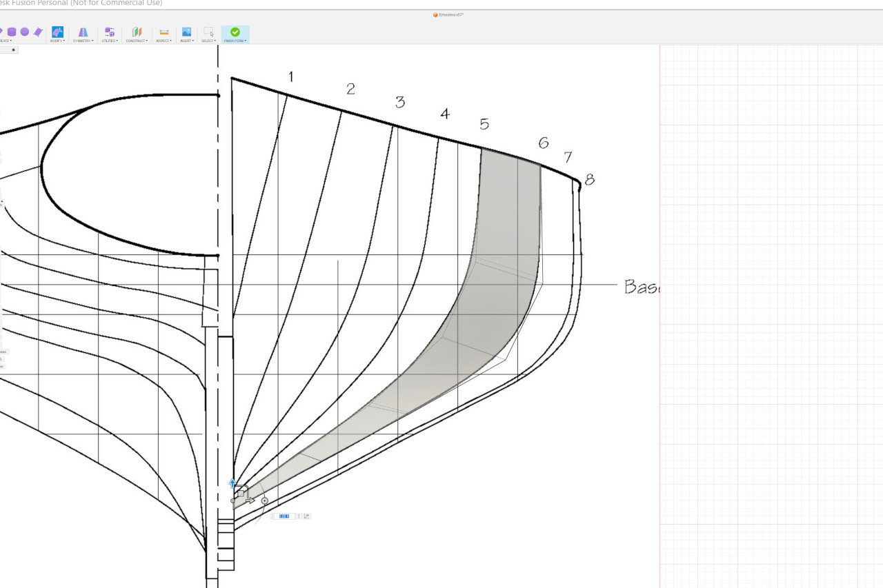
Task: Click the rotation handle circle on arc
Action: [265, 500]
